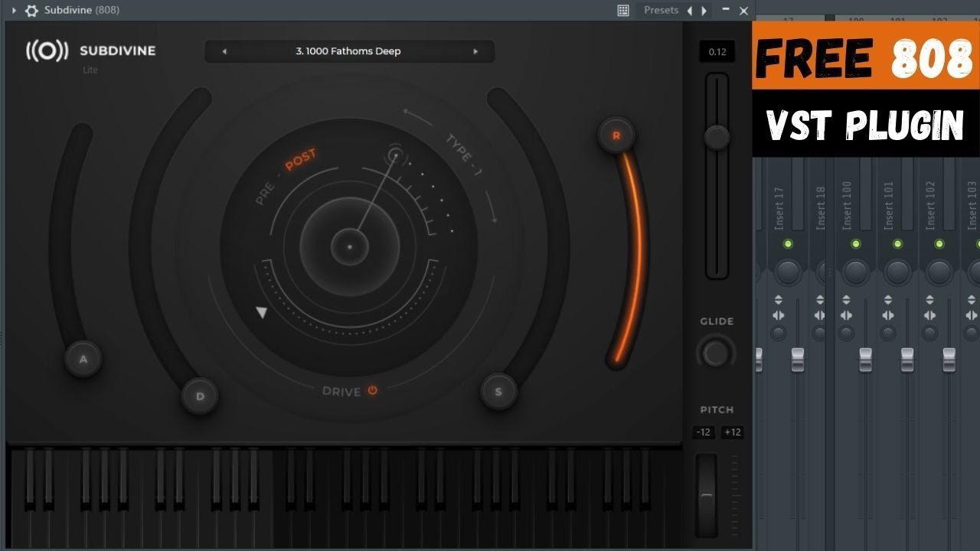The height and width of the screenshot is (551, 980).
Task: Select PRE drive routing
Action: (266, 194)
